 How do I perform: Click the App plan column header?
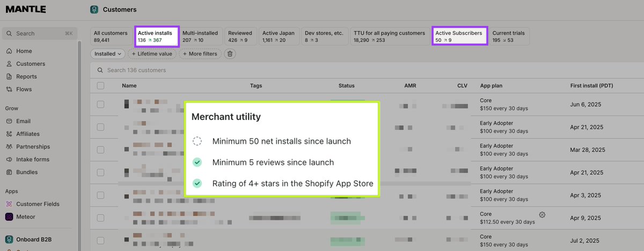[491, 85]
